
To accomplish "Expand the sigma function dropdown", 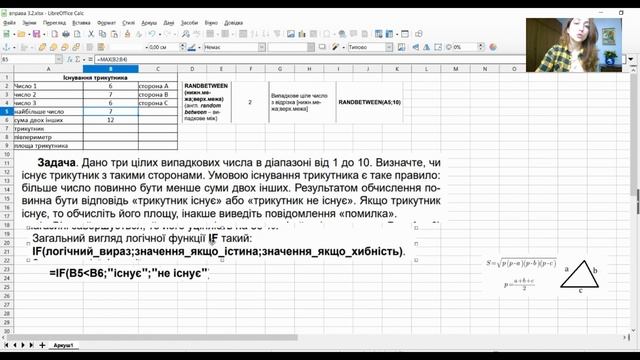I will [83, 60].
